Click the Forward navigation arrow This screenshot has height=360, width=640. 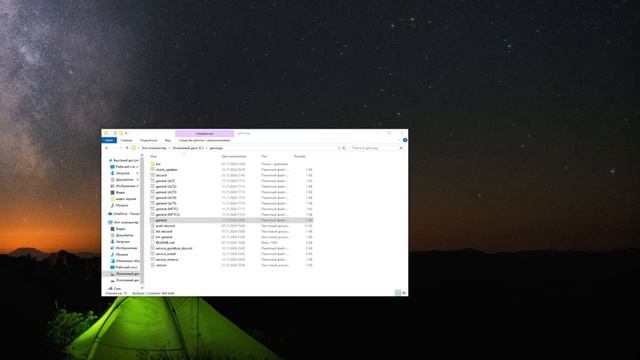tap(114, 148)
